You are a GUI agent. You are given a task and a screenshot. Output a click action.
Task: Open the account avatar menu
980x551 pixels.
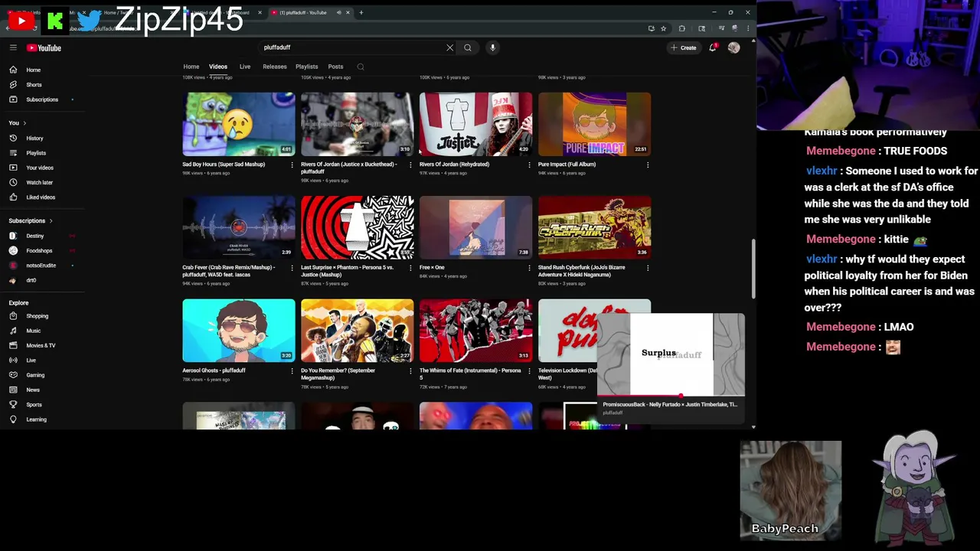[733, 47]
